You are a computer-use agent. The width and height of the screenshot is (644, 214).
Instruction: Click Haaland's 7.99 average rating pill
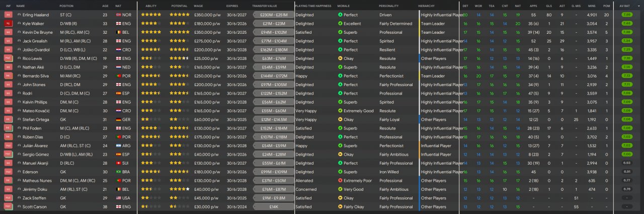[x=627, y=15]
